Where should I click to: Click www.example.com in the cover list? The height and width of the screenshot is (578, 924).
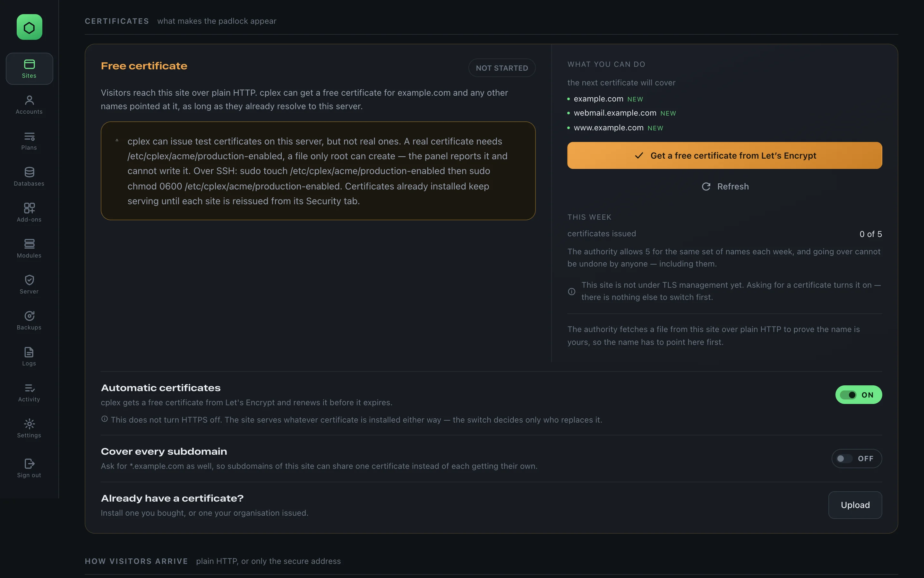pyautogui.click(x=608, y=128)
